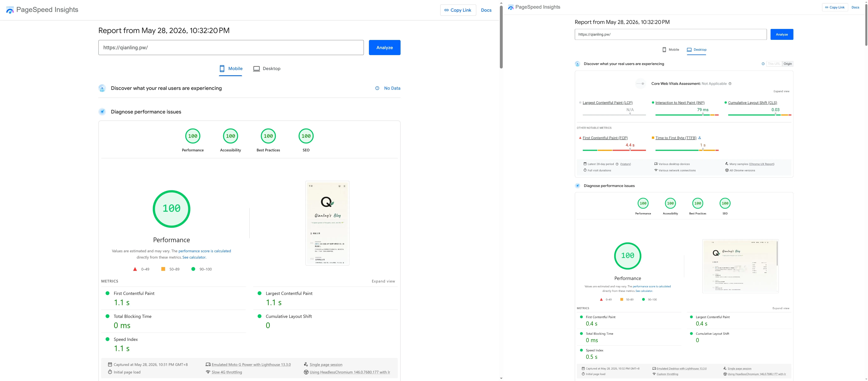Screen dimensions: 868x381
Task: Click the SEO 100 gauge in left window
Action: (x=306, y=136)
